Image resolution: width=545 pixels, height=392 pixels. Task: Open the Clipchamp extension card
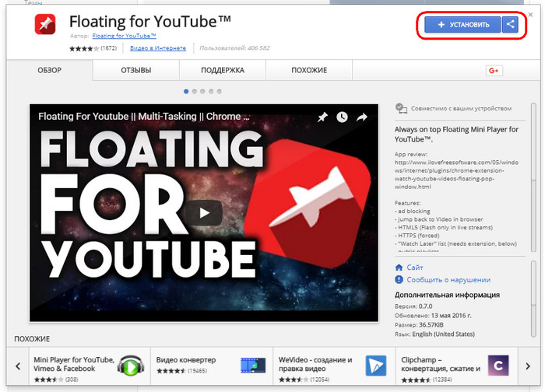coord(457,366)
